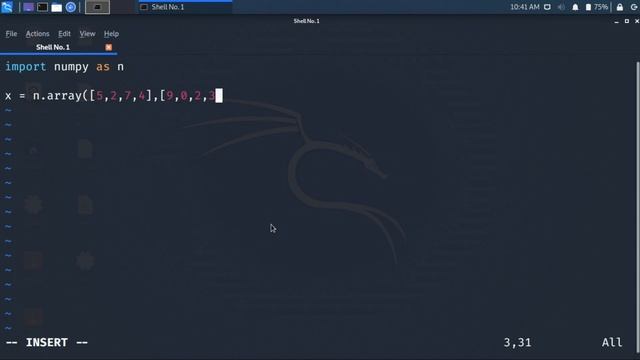Open the View menu
This screenshot has width=640, height=360.
coord(87,34)
